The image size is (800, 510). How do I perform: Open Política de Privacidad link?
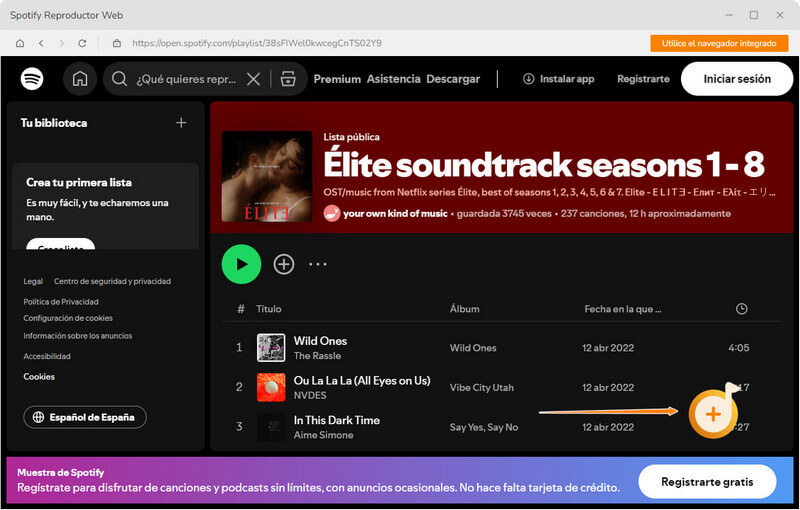[x=61, y=302]
